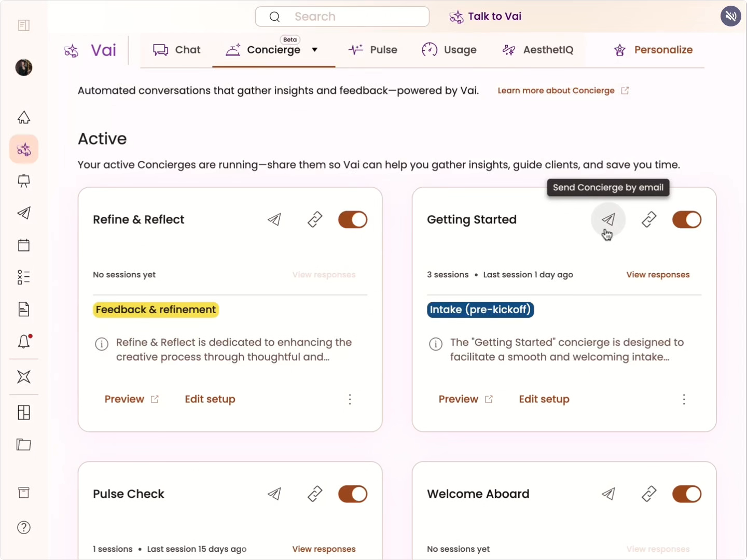Go to Home in sidebar

24,118
